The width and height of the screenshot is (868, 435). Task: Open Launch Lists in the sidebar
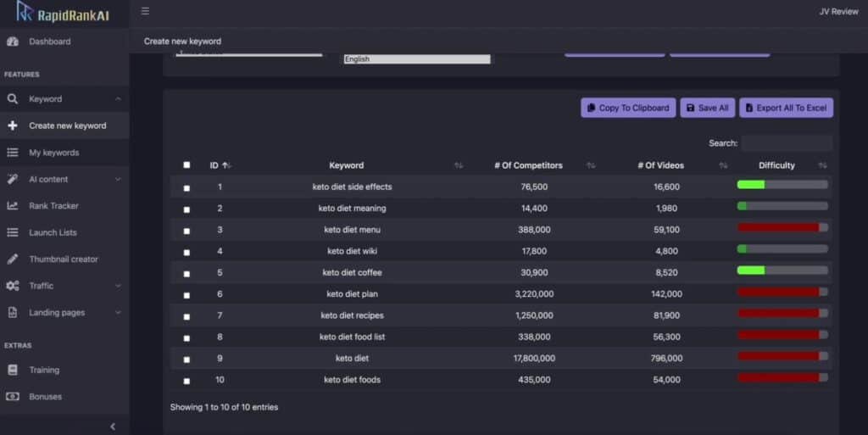coord(53,232)
